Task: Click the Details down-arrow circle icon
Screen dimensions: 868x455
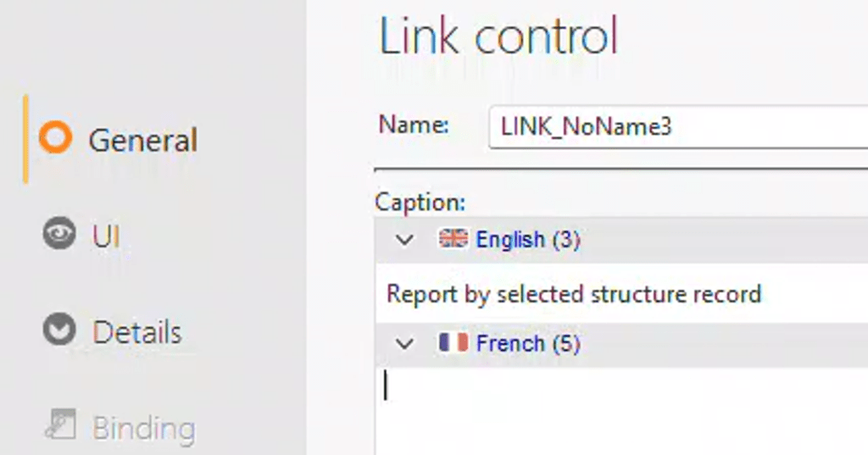Action: [x=58, y=330]
